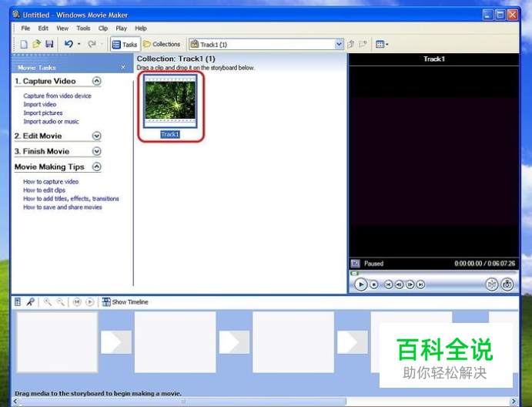This screenshot has height=407, width=532.
Task: Click the Back button in the preview monitor
Action: click(x=389, y=284)
